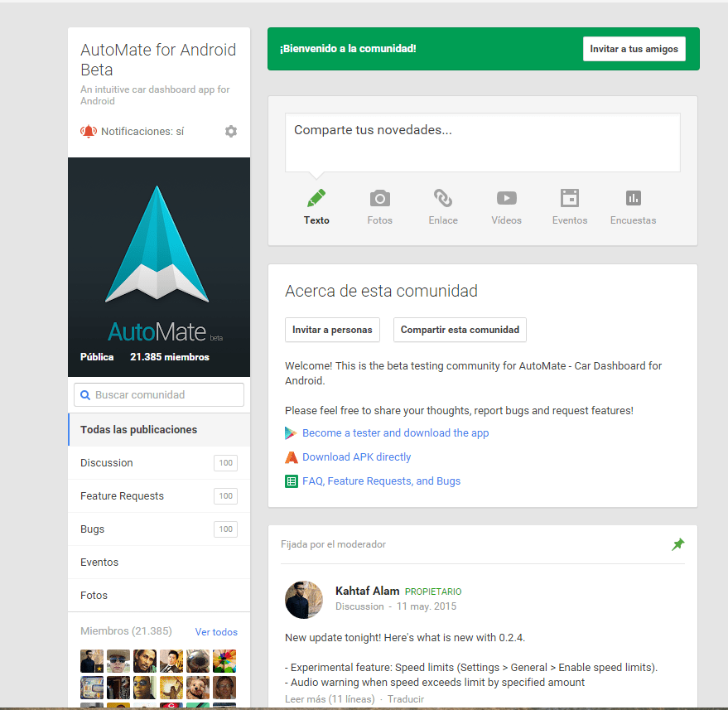This screenshot has width=728, height=710.
Task: Click the Google Play icon beside tester link
Action: (291, 433)
